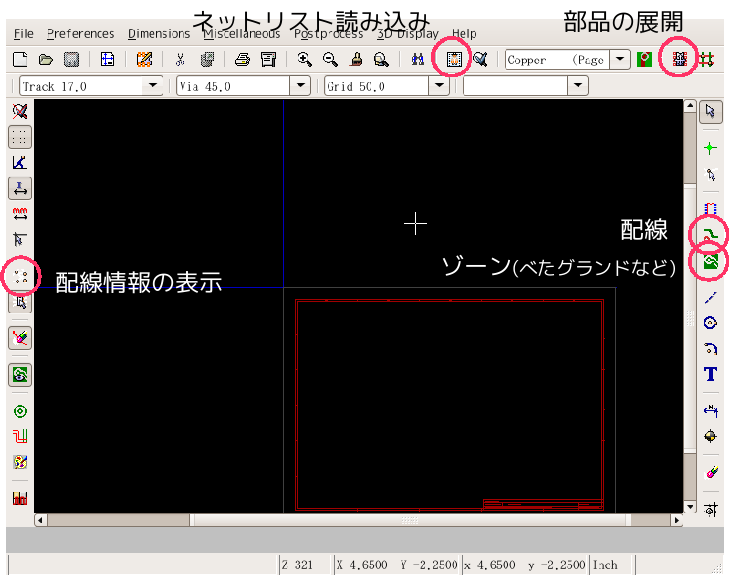Select the Add Text tool

[x=710, y=375]
